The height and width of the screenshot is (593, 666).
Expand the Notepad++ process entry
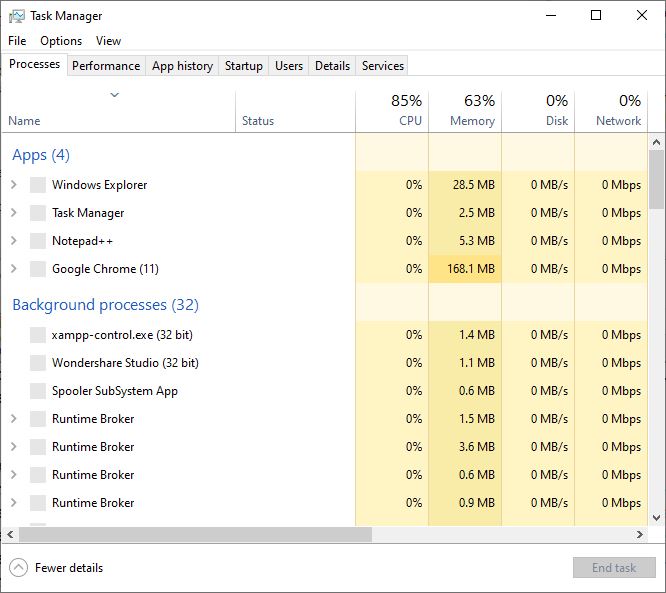click(x=14, y=241)
